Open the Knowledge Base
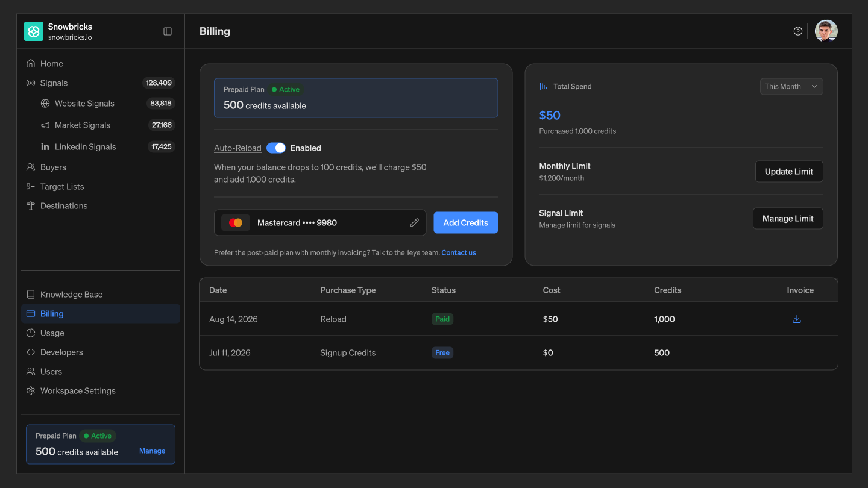The image size is (868, 488). (101, 295)
